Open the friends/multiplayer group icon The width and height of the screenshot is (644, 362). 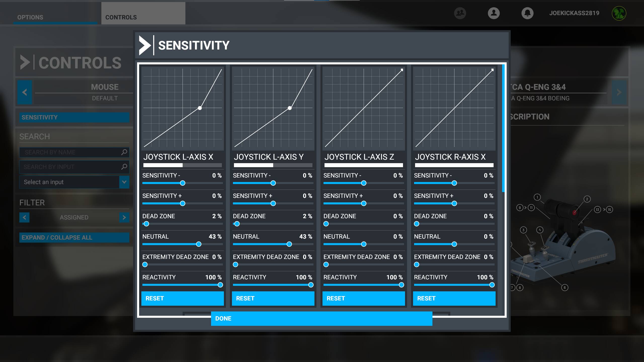(460, 13)
